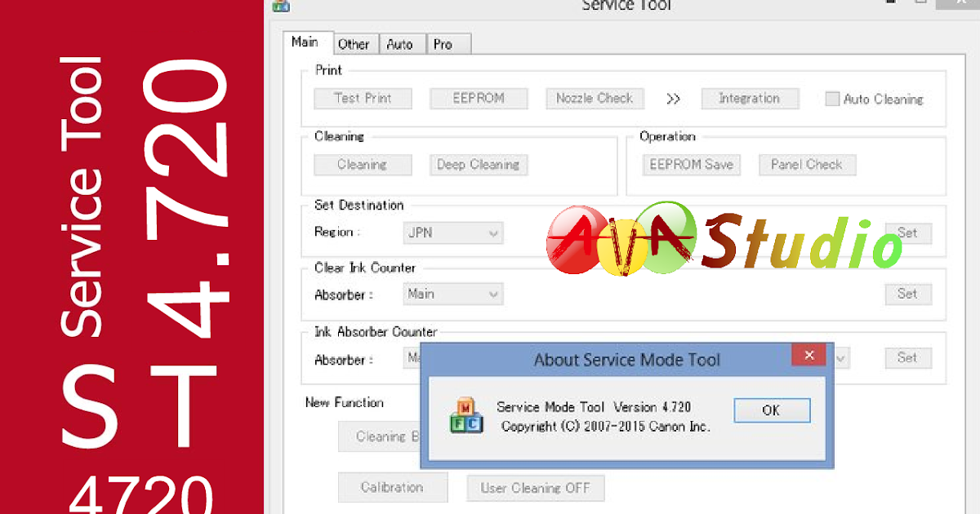Screen dimensions: 980x514
Task: Expand the Region JPN dropdown
Action: (453, 233)
